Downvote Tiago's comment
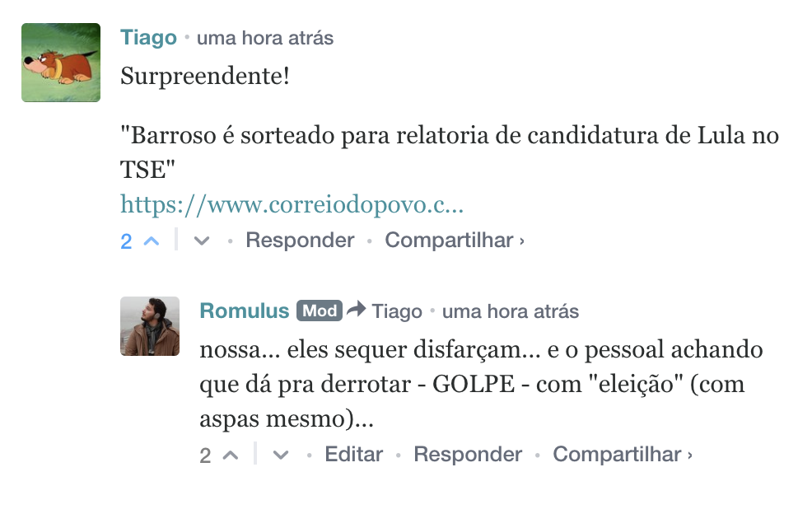The image size is (812, 514). [x=201, y=241]
